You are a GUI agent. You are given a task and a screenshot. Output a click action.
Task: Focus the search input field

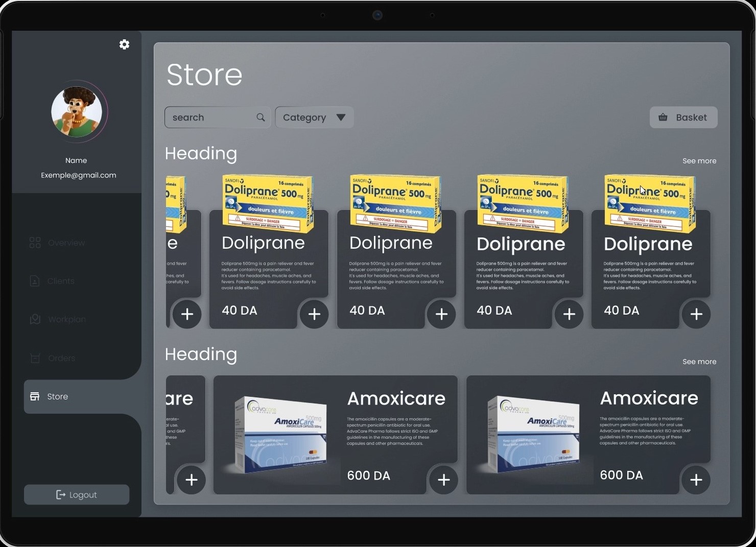coord(218,117)
